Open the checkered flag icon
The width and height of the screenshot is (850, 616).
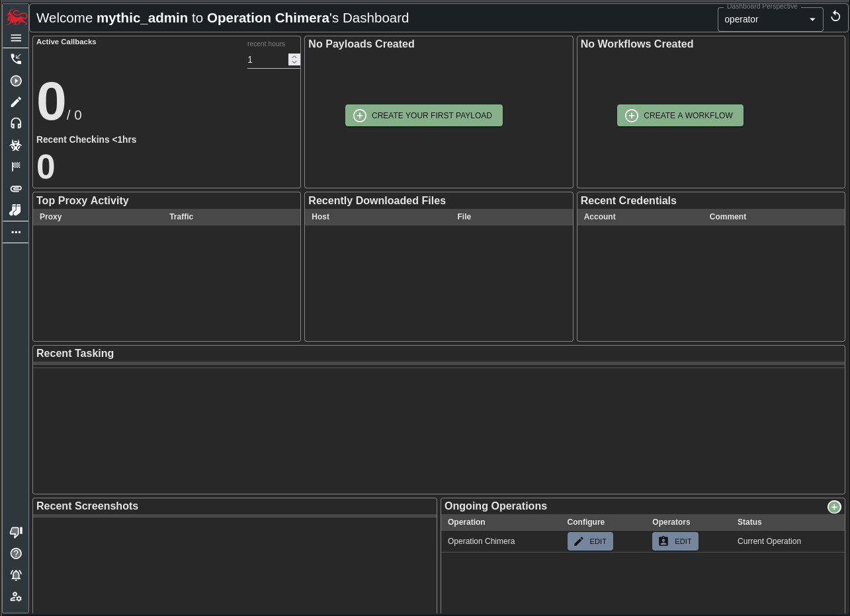coord(16,167)
